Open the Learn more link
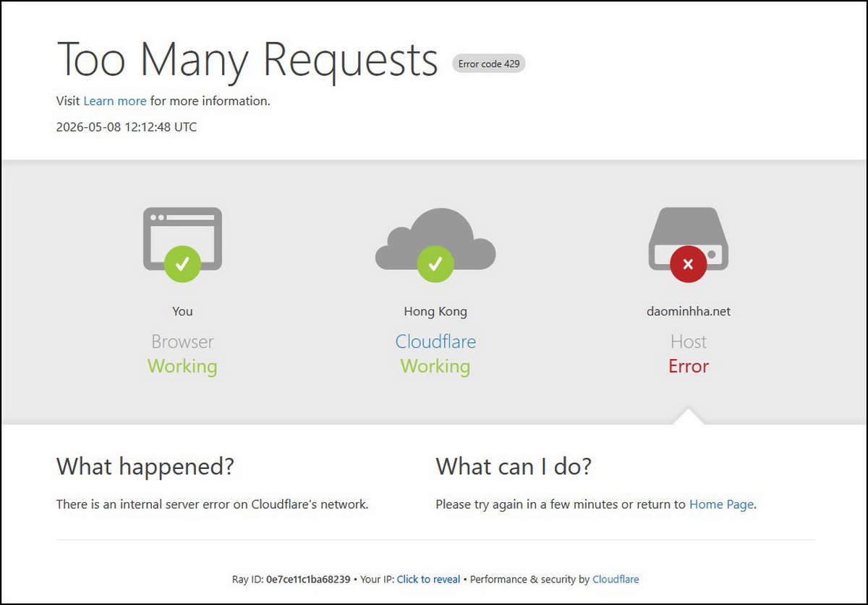 [x=115, y=101]
